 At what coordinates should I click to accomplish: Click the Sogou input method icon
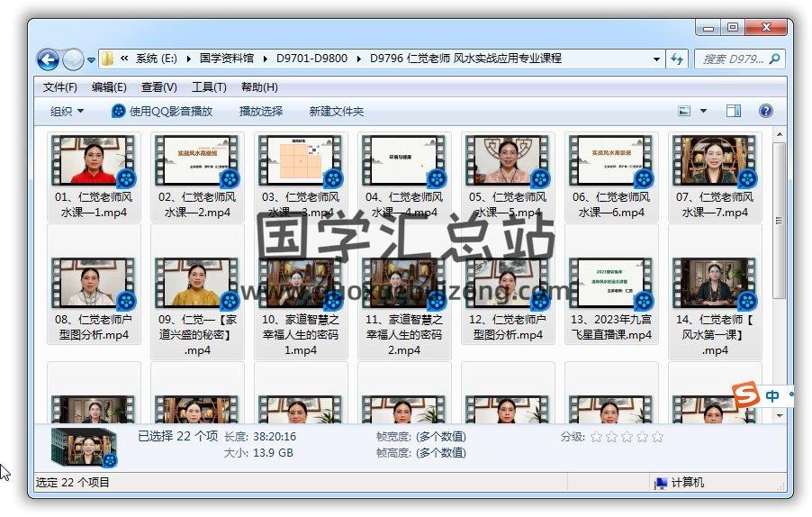point(745,395)
